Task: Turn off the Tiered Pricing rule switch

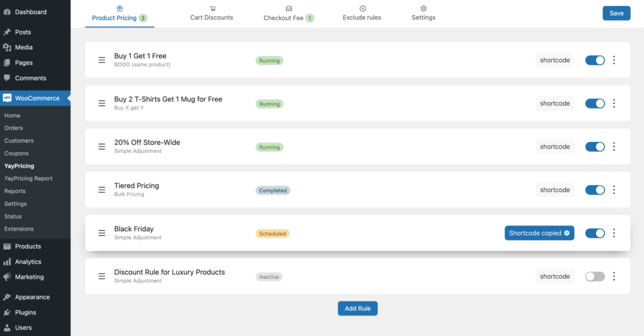Action: (x=595, y=190)
